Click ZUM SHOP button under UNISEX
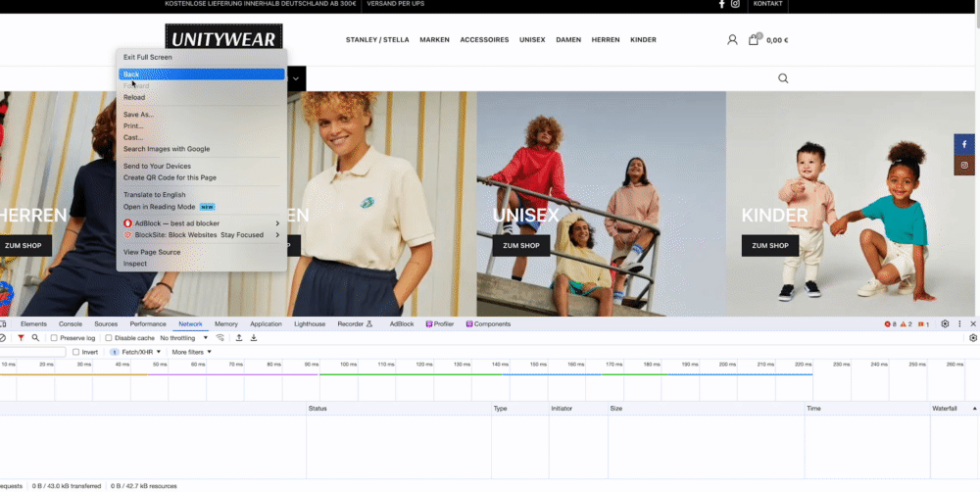This screenshot has height=492, width=980. click(521, 246)
